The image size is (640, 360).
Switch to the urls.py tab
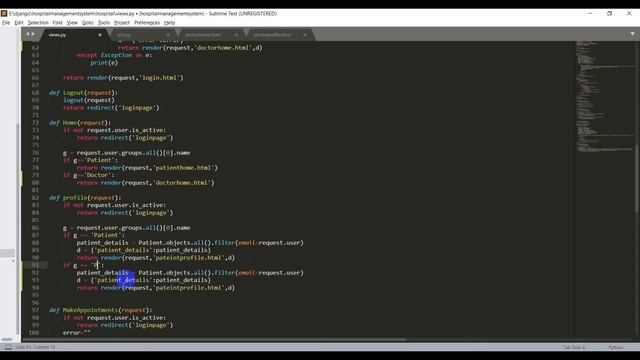(124, 35)
